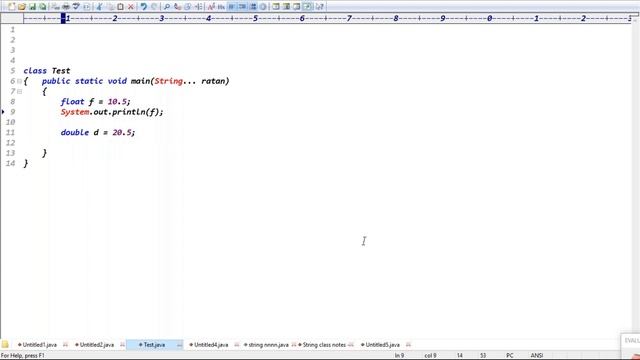Click line number 11 in the gutter
The image size is (640, 360).
[x=11, y=132]
